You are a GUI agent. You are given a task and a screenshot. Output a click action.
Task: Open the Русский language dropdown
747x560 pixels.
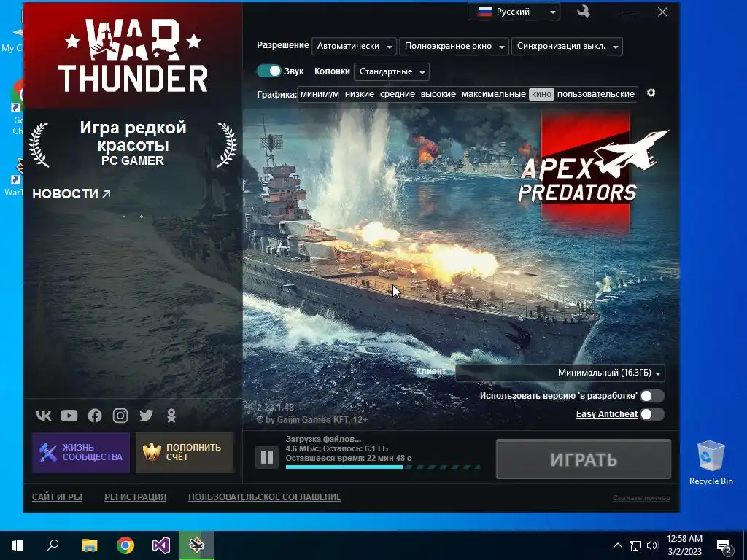[x=514, y=12]
